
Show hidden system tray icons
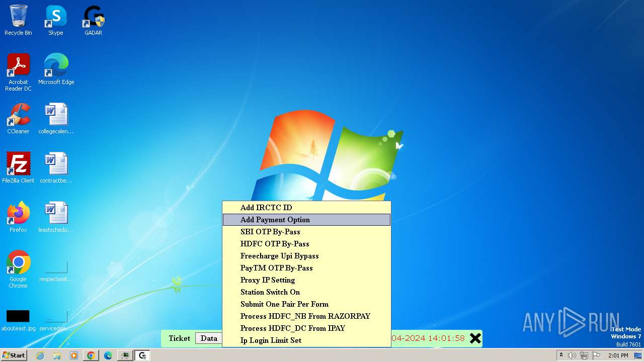click(561, 355)
